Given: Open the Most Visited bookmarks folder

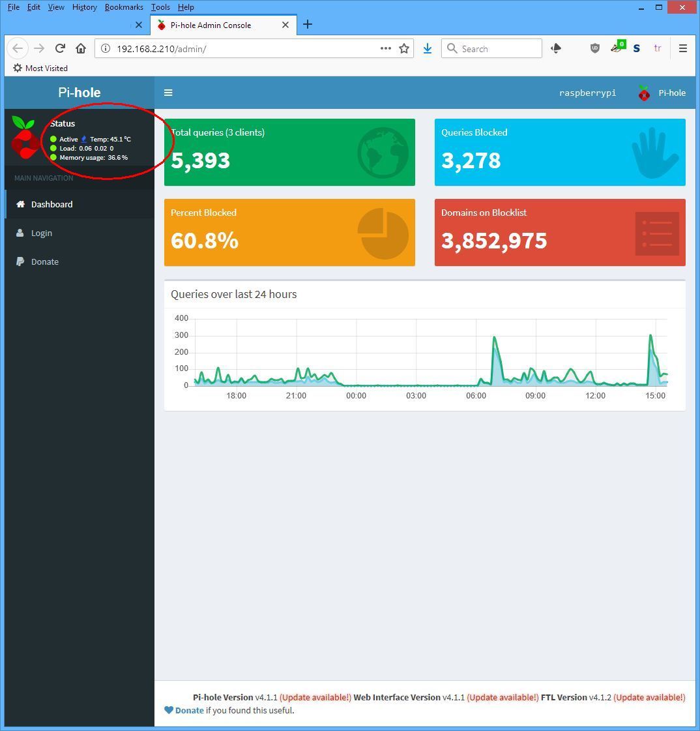Looking at the screenshot, I should point(40,68).
